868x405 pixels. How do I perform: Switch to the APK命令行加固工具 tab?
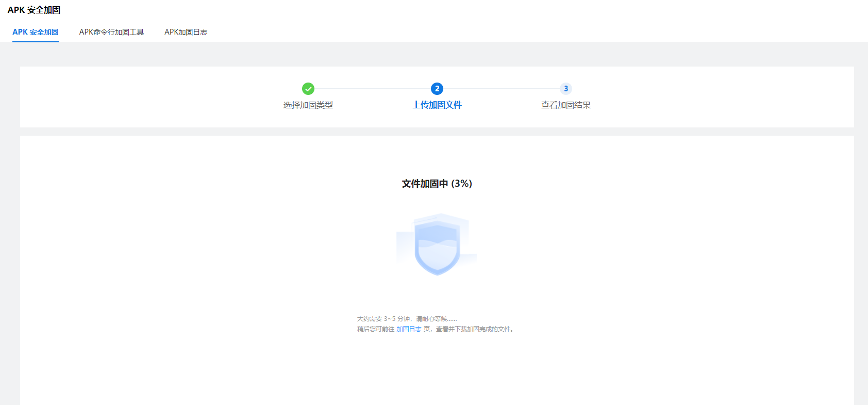click(111, 32)
